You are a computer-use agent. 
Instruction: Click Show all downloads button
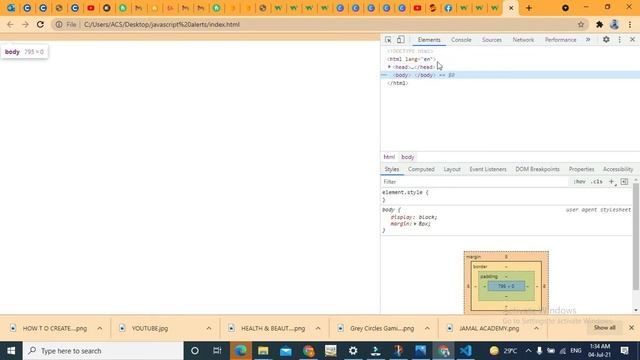[x=604, y=328]
